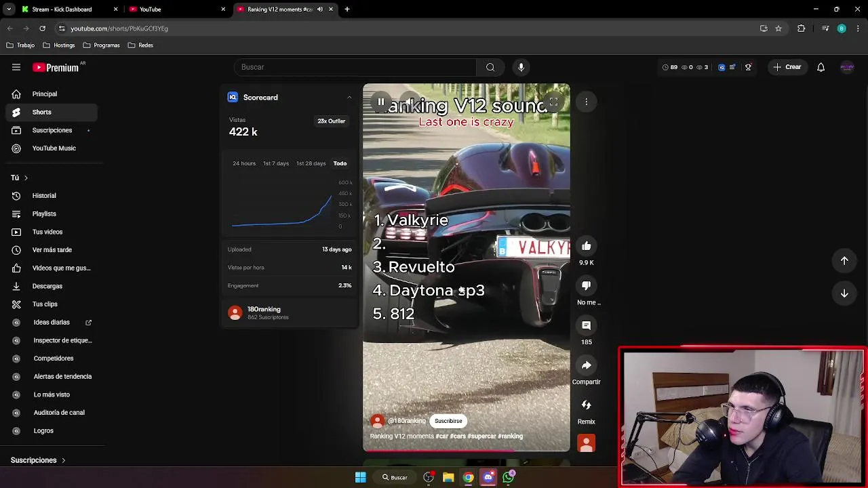Pause the playing short
The width and height of the screenshot is (868, 488).
pyautogui.click(x=381, y=102)
